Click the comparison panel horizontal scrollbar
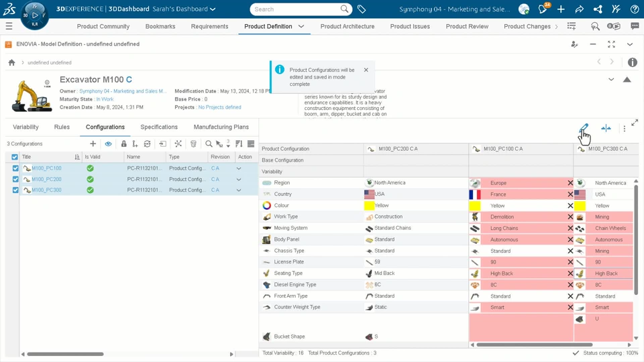This screenshot has width=644, height=362. click(535, 345)
